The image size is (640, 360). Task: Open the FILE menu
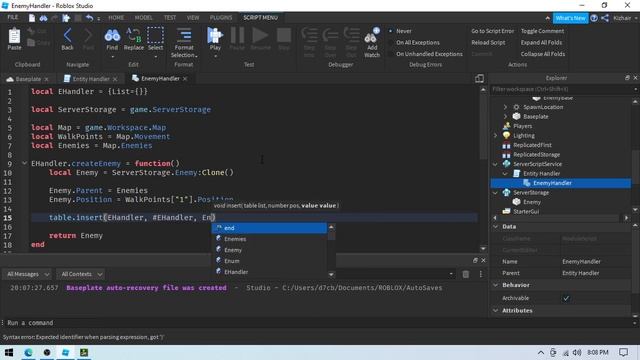13,18
